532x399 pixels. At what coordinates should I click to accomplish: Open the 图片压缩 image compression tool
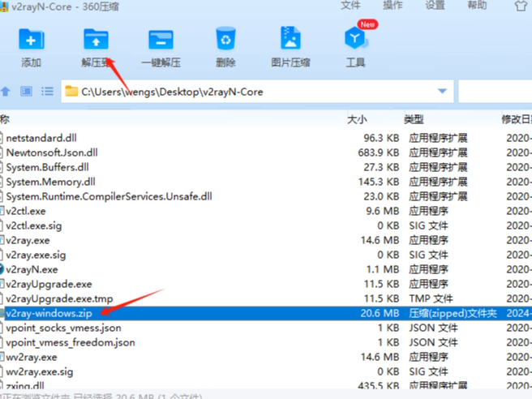coord(290,38)
